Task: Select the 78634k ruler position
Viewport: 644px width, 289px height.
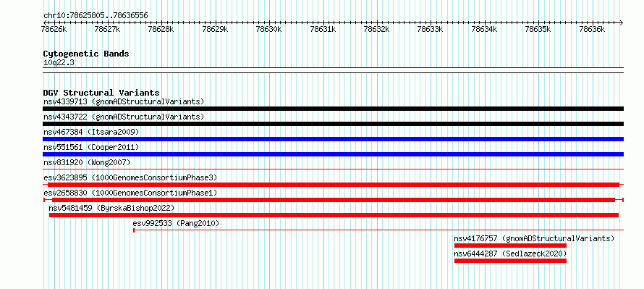Action: pyautogui.click(x=484, y=29)
